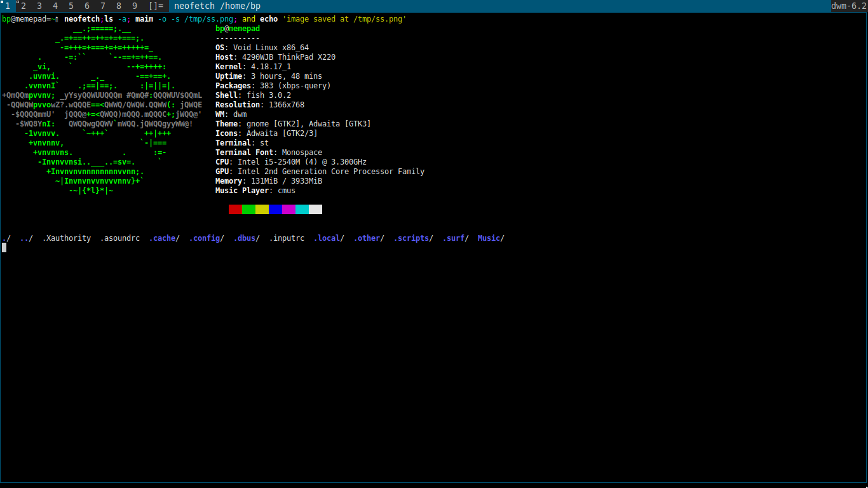Viewport: 868px width, 488px height.
Task: Click the 'Shell: fish 3.0.2' line
Action: pyautogui.click(x=253, y=95)
